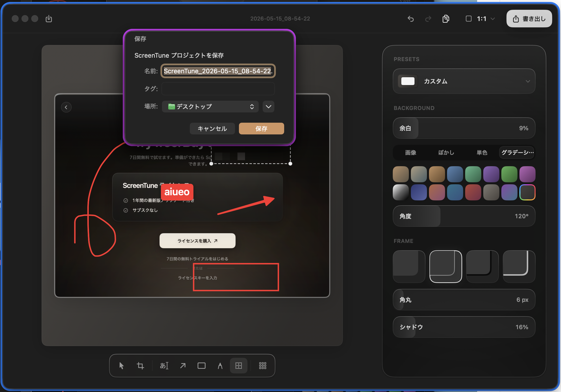Image resolution: width=561 pixels, height=392 pixels.
Task: Adjust the 余白 padding slider
Action: coord(464,128)
